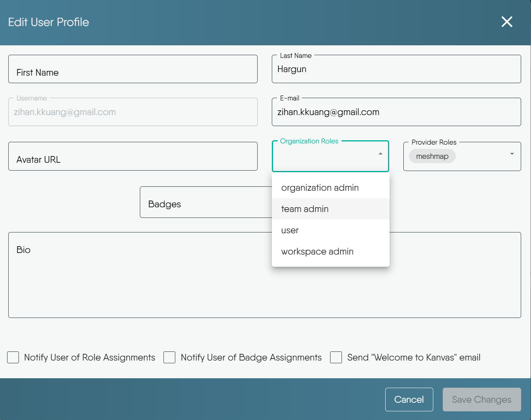531x420 pixels.
Task: Select the team admin role
Action: 304,209
